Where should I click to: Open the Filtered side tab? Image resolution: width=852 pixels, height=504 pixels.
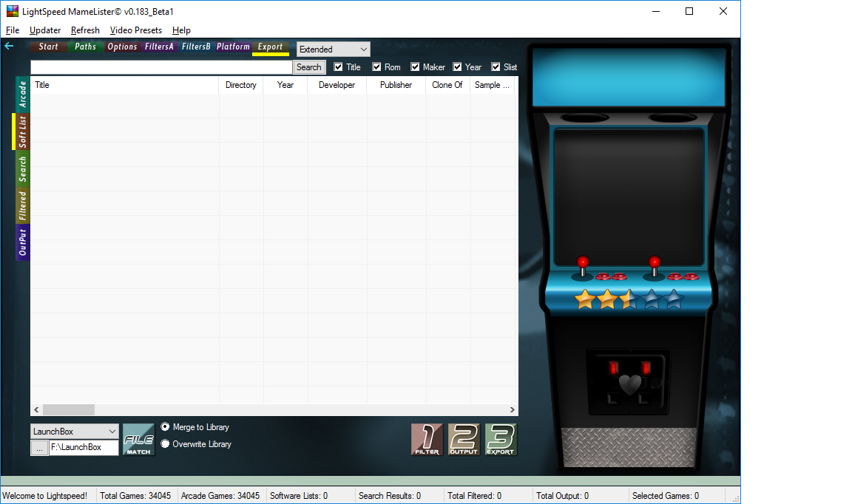pos(23,205)
